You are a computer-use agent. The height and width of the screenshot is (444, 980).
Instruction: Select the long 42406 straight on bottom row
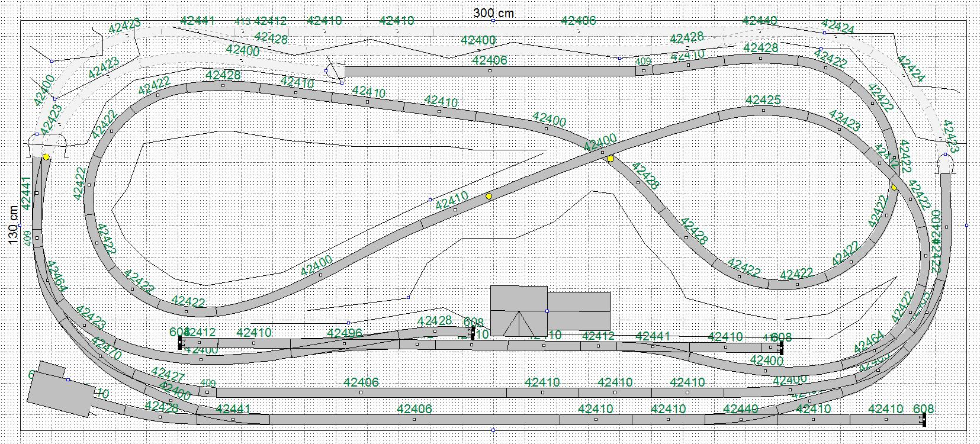click(414, 419)
